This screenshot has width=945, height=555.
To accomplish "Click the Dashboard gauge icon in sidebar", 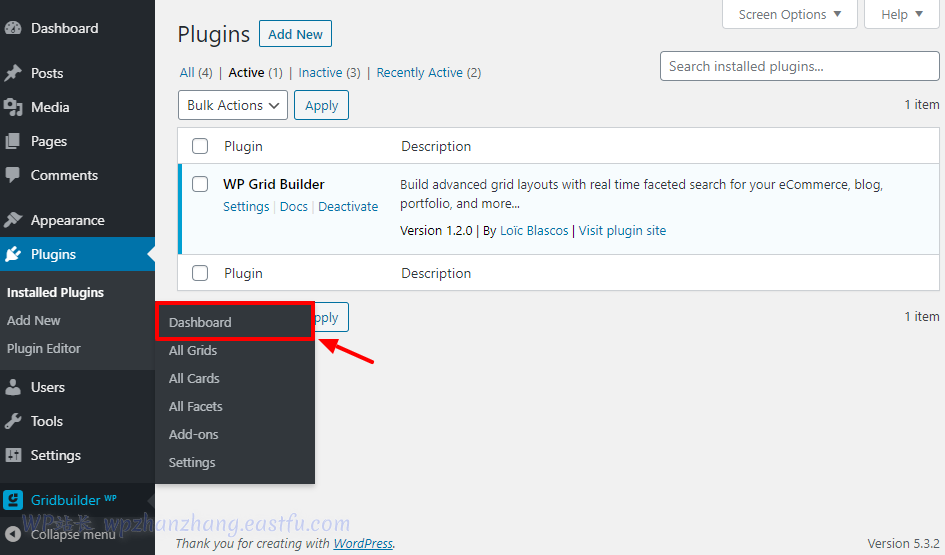I will pyautogui.click(x=13, y=28).
